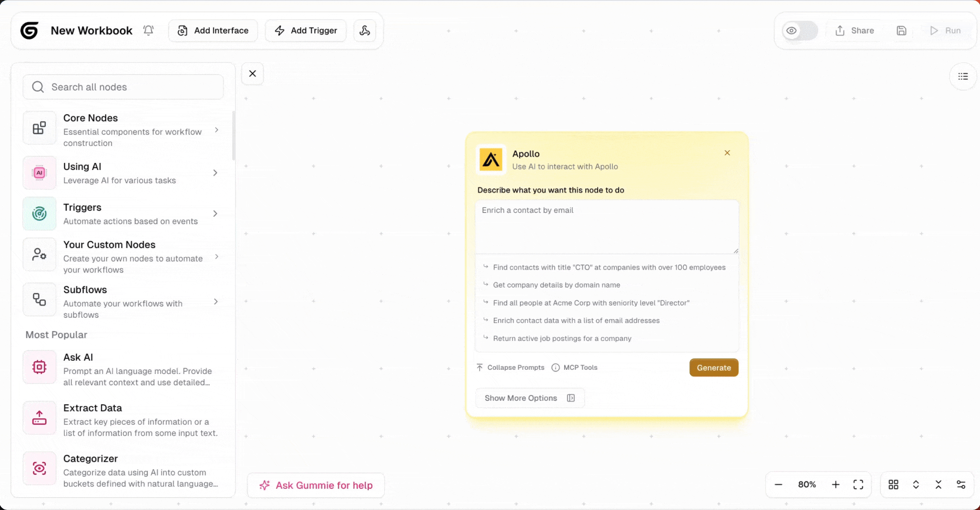Click the Share button
980x510 pixels.
pyautogui.click(x=854, y=31)
